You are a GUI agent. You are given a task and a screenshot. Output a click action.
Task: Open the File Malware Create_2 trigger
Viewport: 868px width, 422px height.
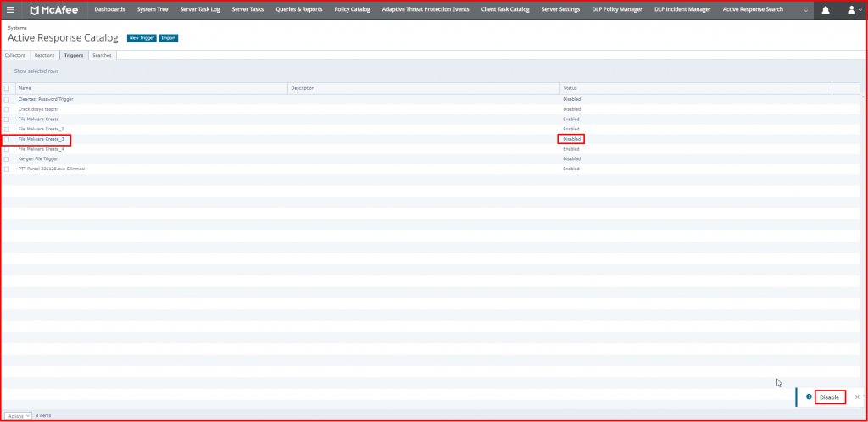tap(41, 129)
